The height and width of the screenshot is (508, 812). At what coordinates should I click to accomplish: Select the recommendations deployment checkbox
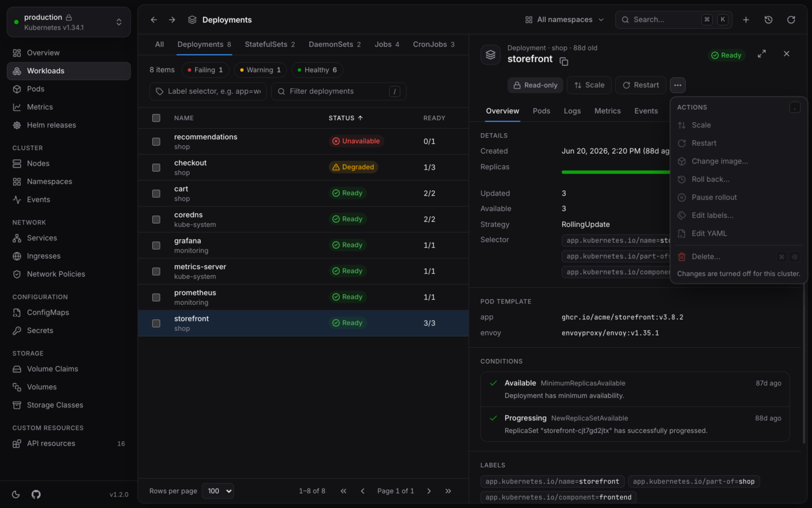click(156, 142)
